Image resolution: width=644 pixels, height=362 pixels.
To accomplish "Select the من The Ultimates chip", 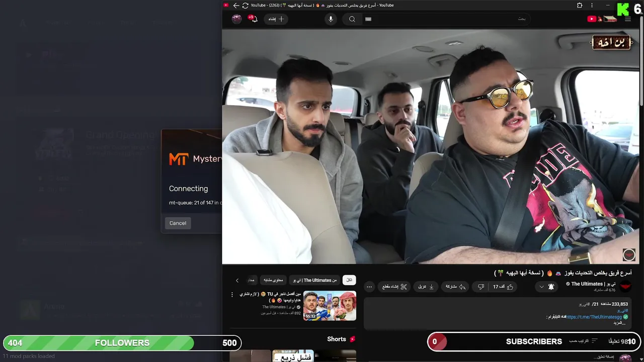I will pyautogui.click(x=314, y=280).
